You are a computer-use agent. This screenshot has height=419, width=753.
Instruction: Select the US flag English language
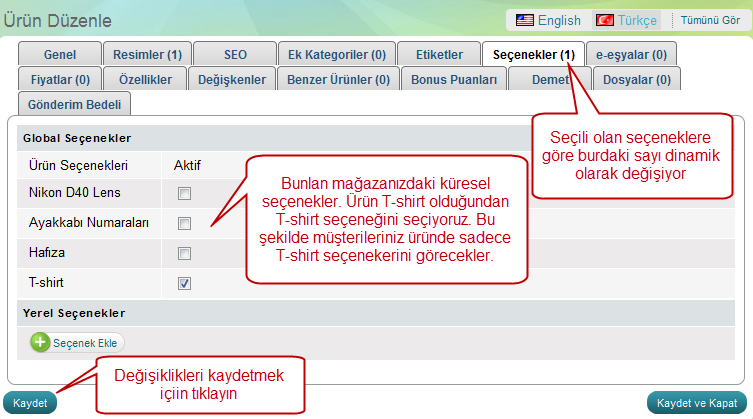click(548, 19)
